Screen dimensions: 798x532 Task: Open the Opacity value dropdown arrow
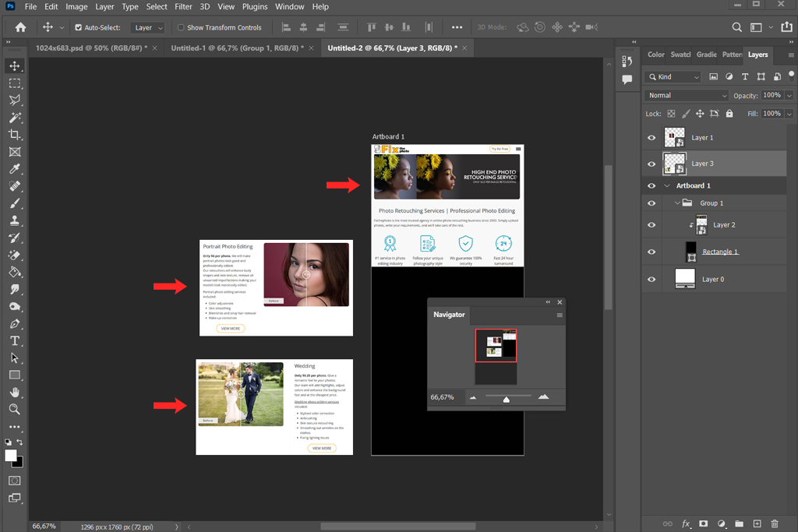point(789,95)
